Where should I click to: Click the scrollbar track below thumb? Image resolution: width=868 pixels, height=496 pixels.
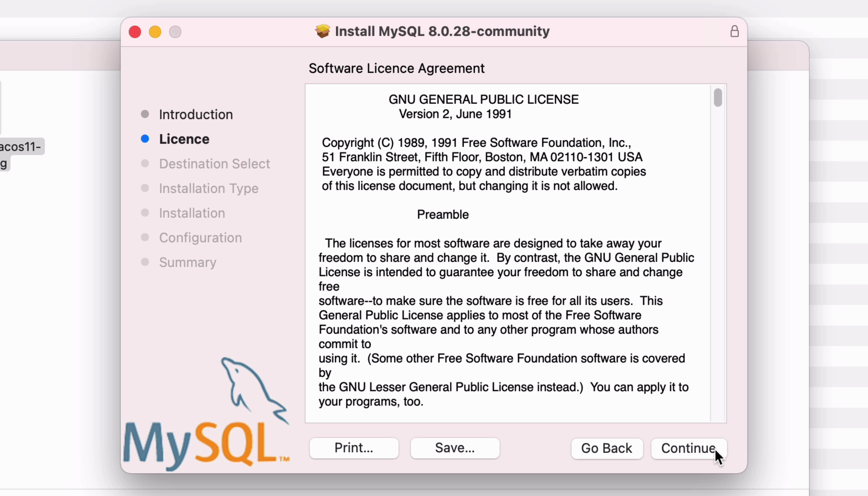coord(718,273)
